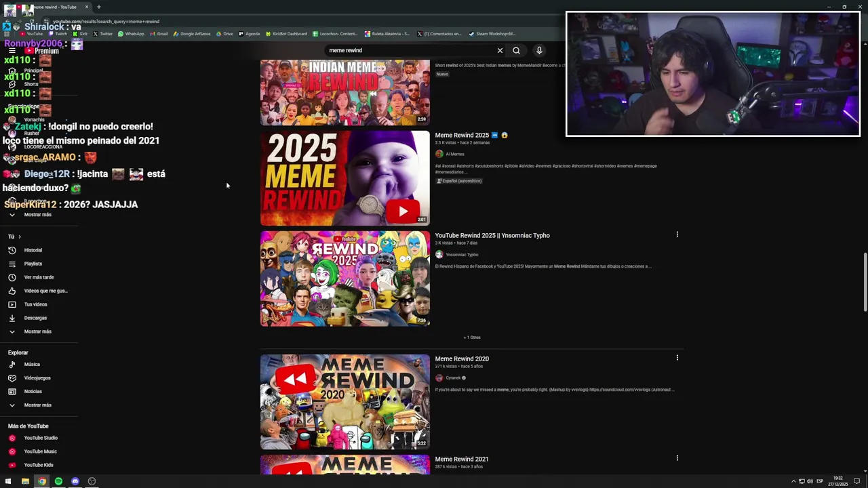Viewport: 868px width, 488px height.
Task: Expand Mostrar más below Noticias
Action: click(x=37, y=405)
